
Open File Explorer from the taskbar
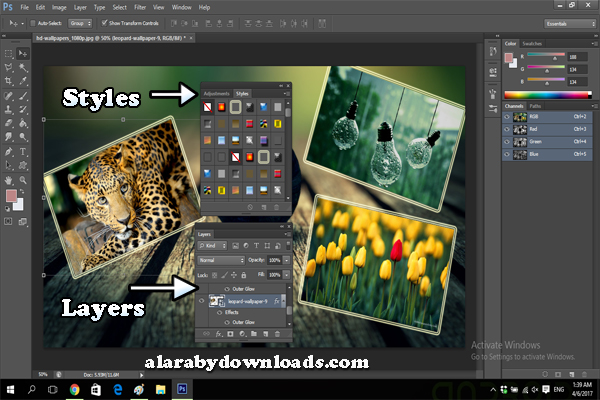click(x=160, y=390)
